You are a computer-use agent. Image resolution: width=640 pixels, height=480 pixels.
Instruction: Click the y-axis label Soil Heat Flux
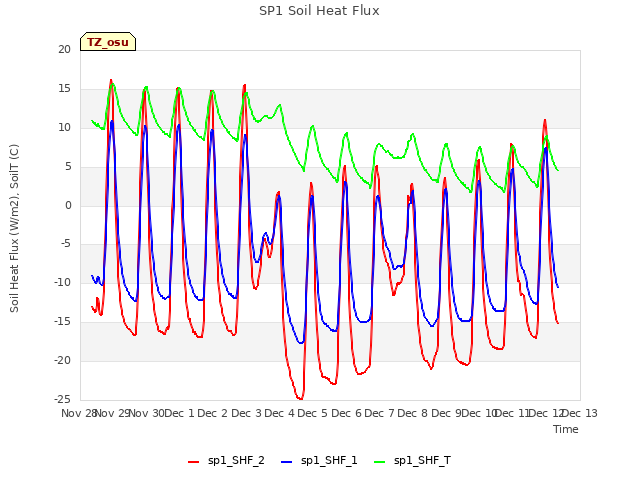[14, 228]
